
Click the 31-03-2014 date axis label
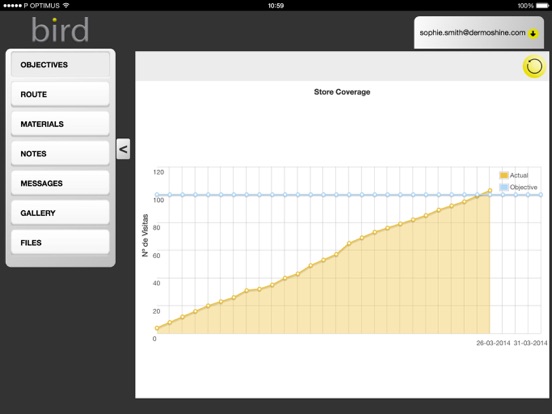[531, 343]
